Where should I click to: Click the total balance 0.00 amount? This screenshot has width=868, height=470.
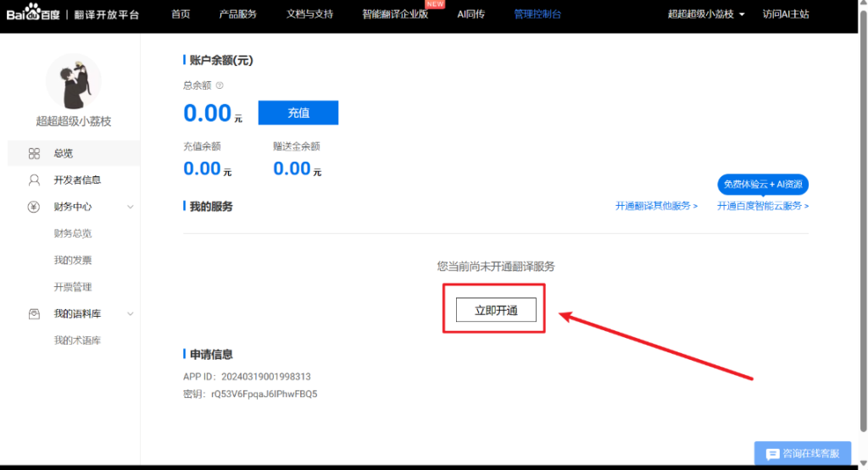207,113
